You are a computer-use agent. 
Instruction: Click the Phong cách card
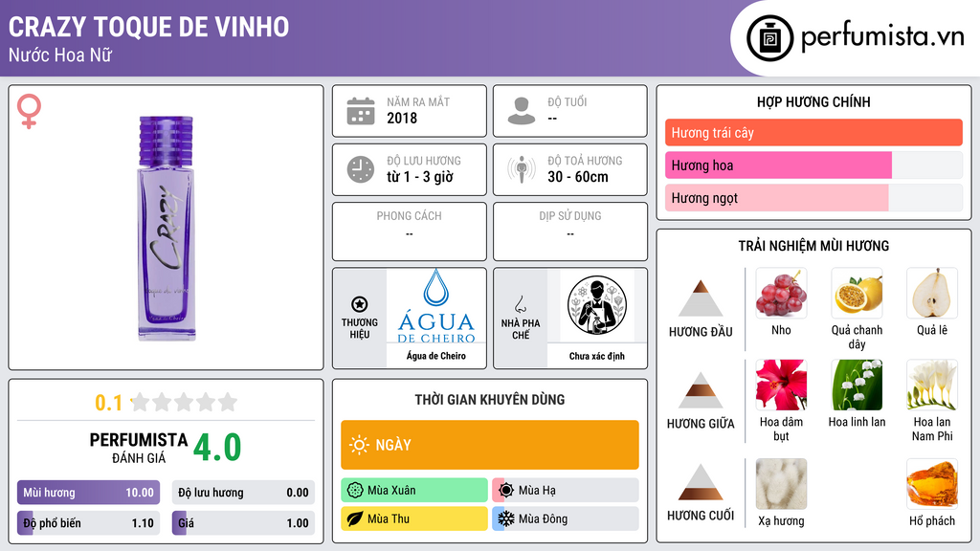tap(410, 231)
